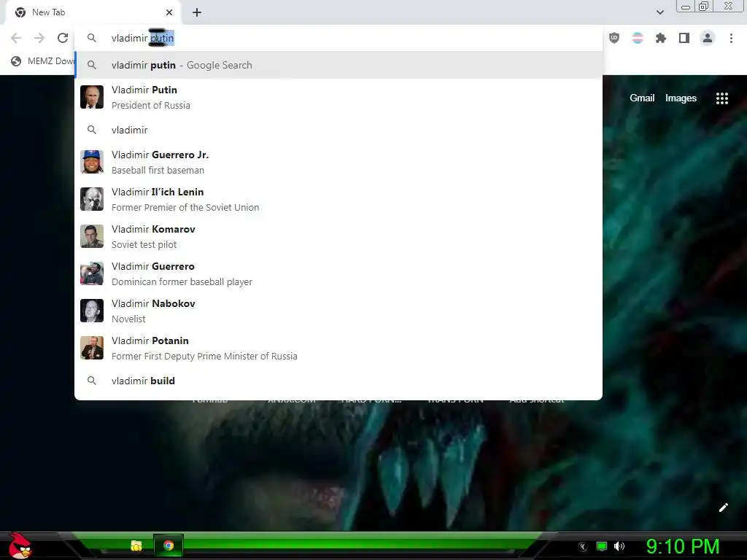Go forward using the forward arrow
The width and height of the screenshot is (747, 560).
pyautogui.click(x=39, y=38)
